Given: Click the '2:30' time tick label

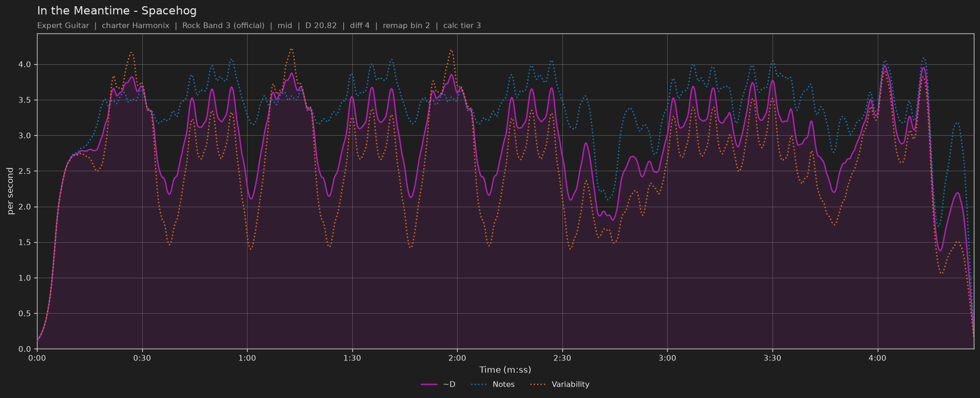Looking at the screenshot, I should (562, 358).
